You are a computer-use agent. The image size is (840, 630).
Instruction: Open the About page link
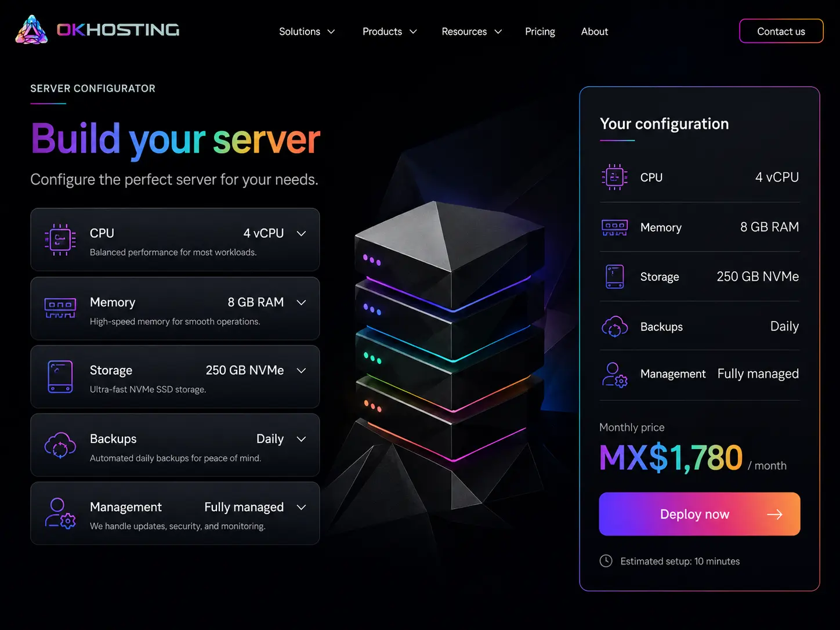pos(595,31)
